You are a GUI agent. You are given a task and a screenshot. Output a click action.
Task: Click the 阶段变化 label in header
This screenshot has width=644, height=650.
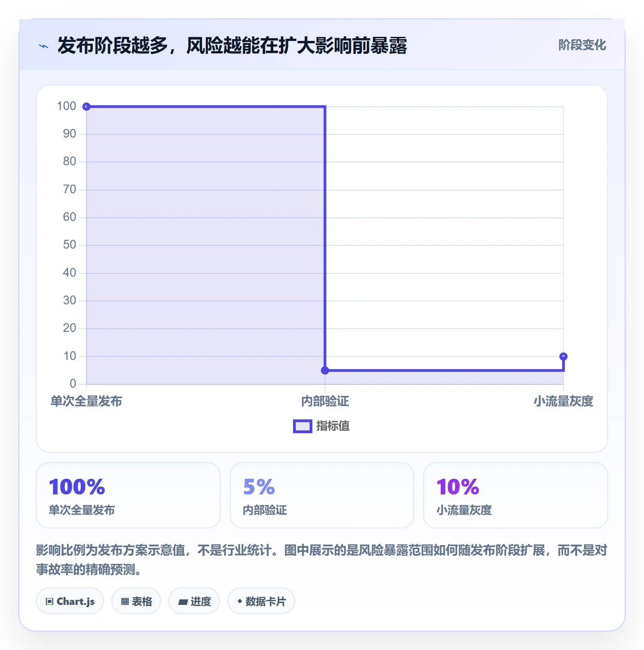582,45
